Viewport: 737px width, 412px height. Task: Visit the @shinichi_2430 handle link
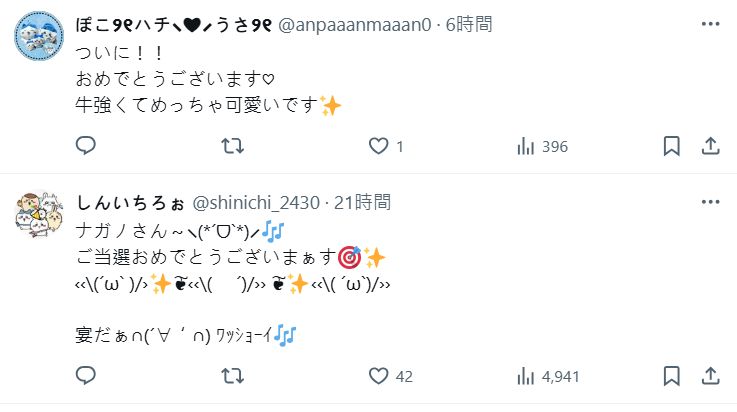tap(252, 202)
